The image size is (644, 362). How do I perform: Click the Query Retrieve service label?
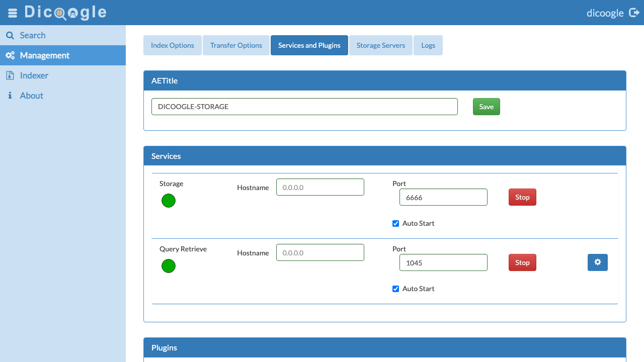183,249
